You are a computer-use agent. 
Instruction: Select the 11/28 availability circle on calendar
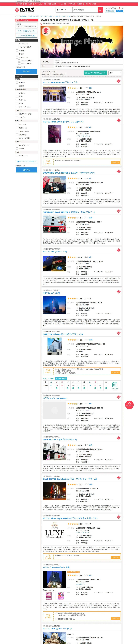click(84, 388)
